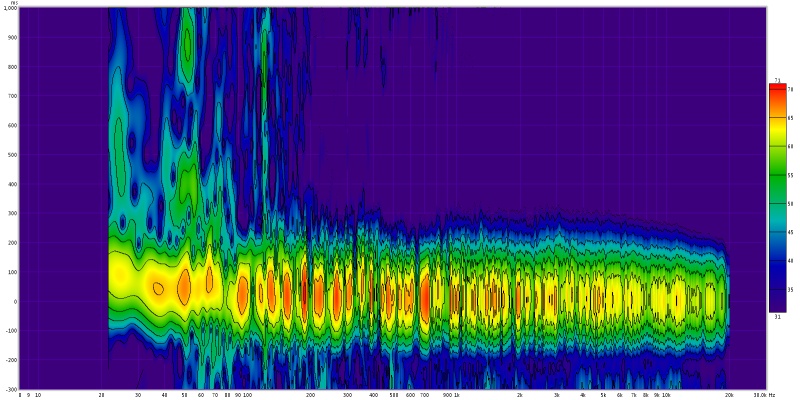This screenshot has height=400, width=800.
Task: Click the 20 label on the frequency axis
Action: click(x=102, y=395)
